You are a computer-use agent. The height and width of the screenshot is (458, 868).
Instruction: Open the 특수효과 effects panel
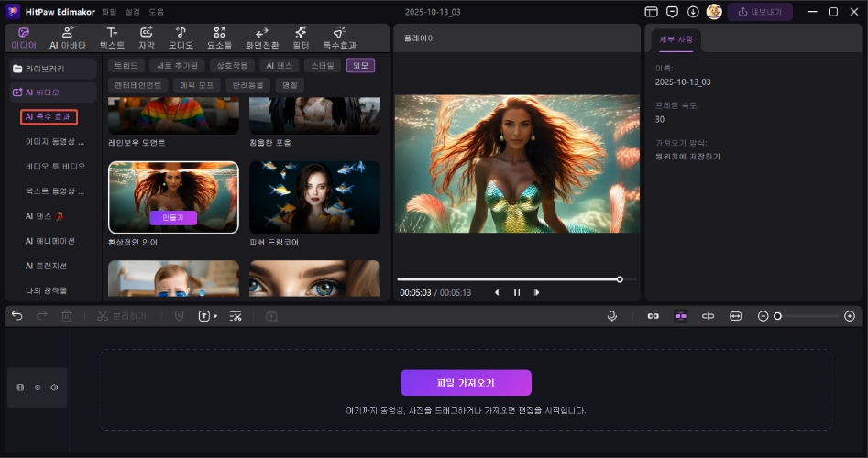pos(339,38)
